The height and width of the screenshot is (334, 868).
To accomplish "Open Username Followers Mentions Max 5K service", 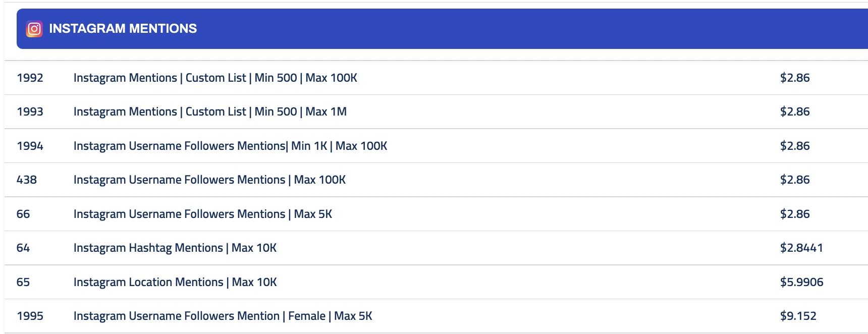I will [202, 214].
